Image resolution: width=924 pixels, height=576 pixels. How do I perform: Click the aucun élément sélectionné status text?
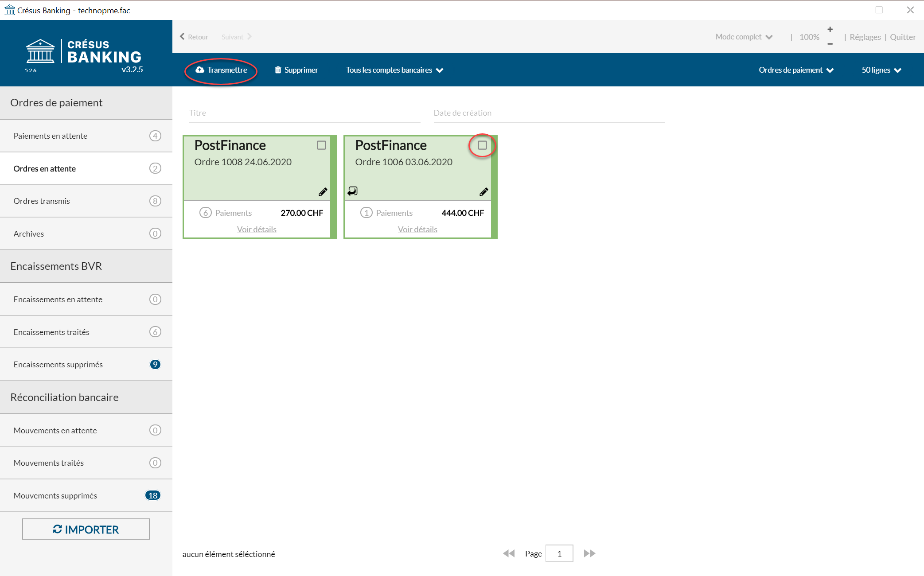point(229,554)
